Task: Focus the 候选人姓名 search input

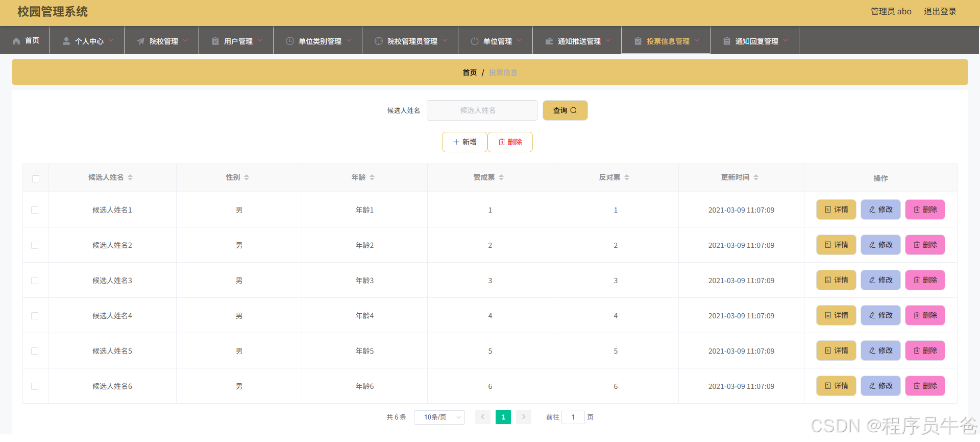Action: pyautogui.click(x=482, y=110)
